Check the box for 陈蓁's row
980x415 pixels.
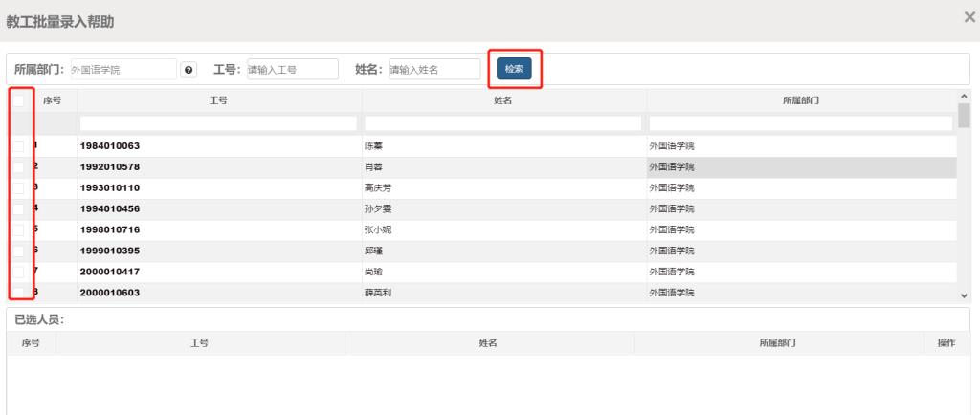19,146
